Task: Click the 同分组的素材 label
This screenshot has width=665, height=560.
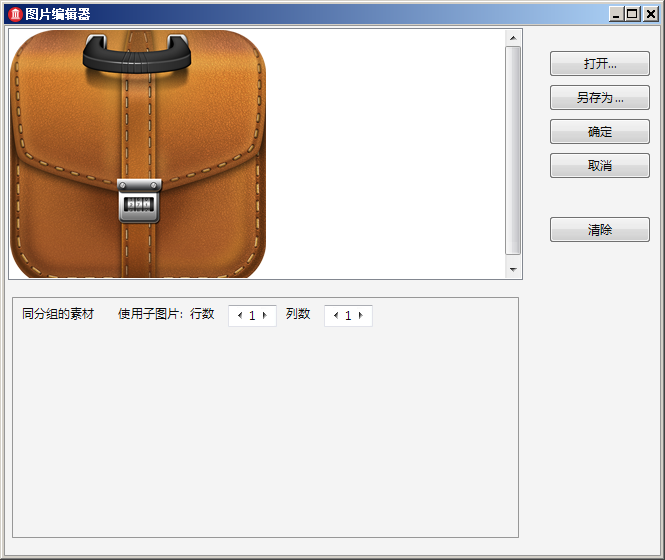Action: tap(58, 314)
